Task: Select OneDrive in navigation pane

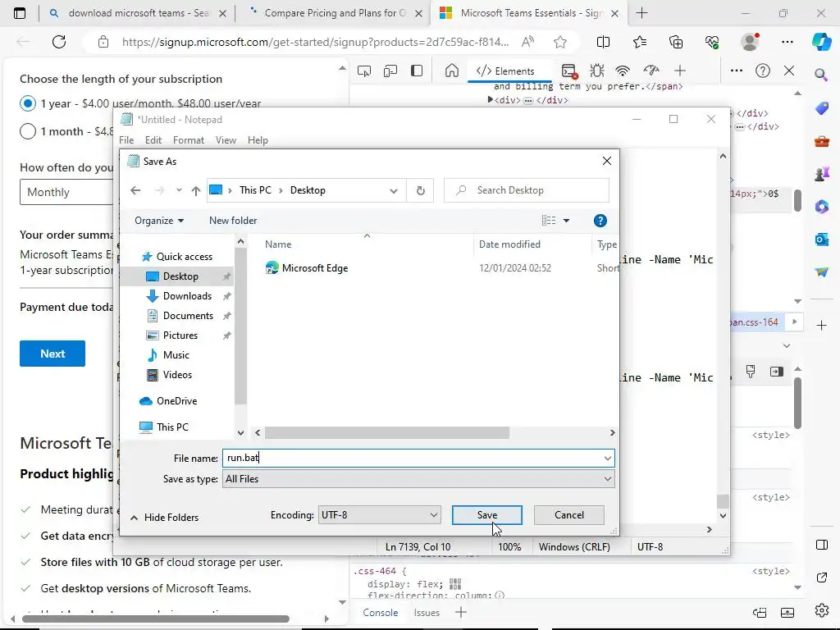Action: pos(168,400)
